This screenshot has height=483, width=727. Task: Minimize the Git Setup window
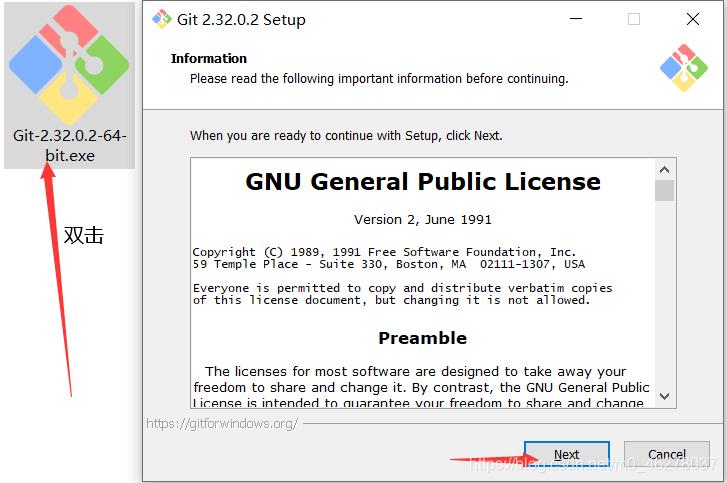click(576, 19)
